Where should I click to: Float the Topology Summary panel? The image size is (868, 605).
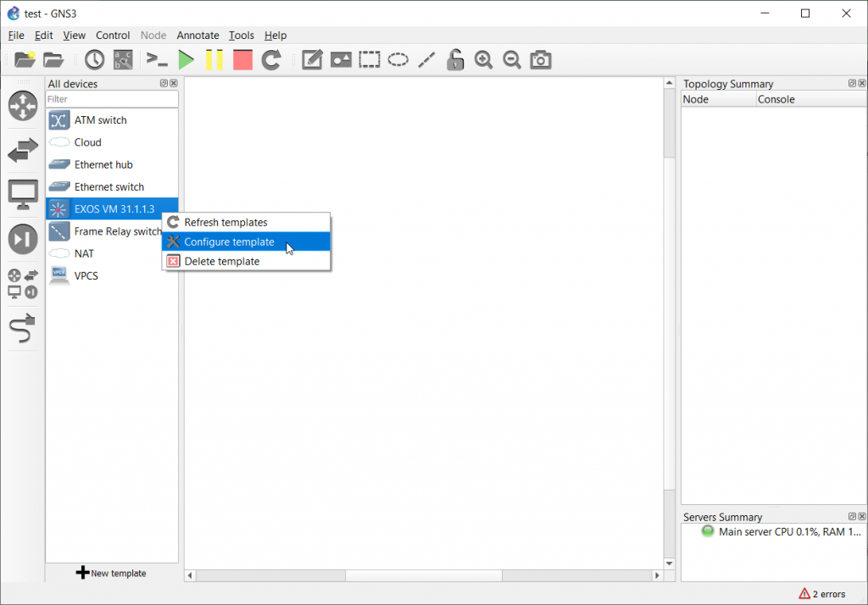coord(852,83)
